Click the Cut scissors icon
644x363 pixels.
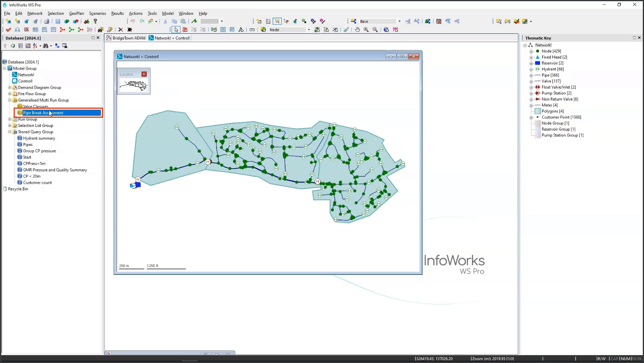(165, 21)
